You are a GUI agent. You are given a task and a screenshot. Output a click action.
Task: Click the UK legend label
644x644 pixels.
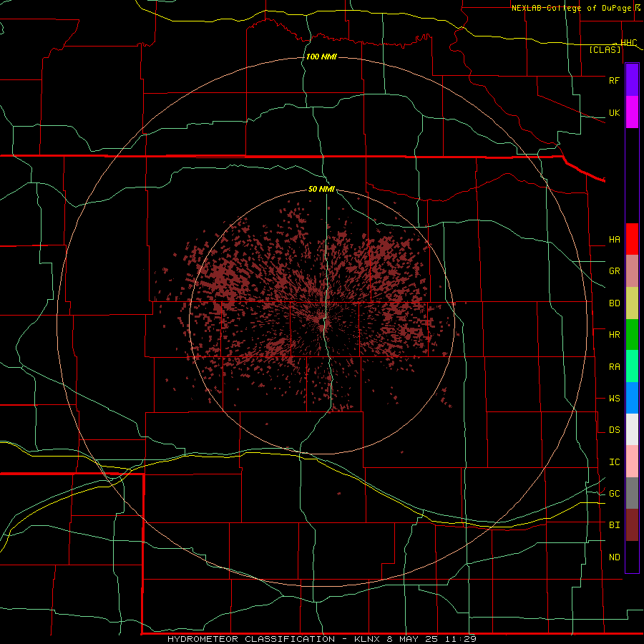[x=614, y=112]
